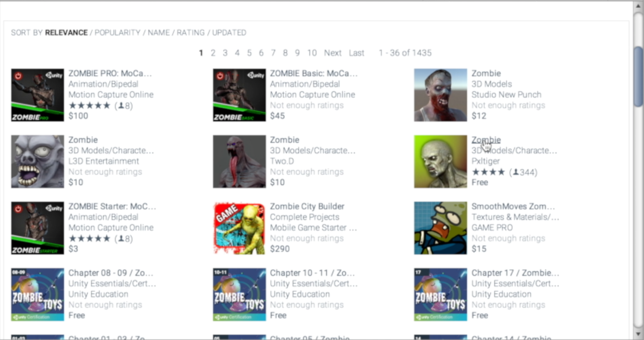Click the Pxltiger publisher link
Viewport: 644px width, 340px height.
485,161
